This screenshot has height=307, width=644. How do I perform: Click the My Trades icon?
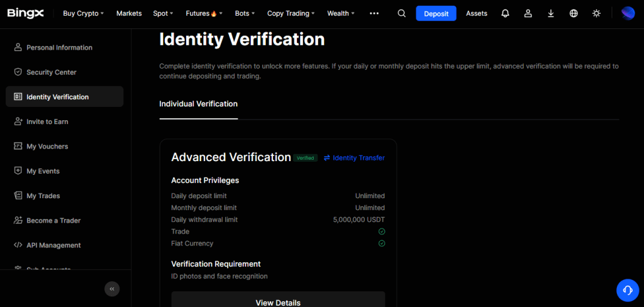[x=18, y=195]
